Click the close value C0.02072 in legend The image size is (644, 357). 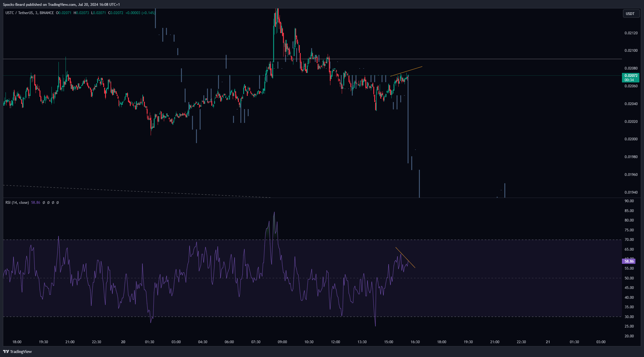point(116,13)
